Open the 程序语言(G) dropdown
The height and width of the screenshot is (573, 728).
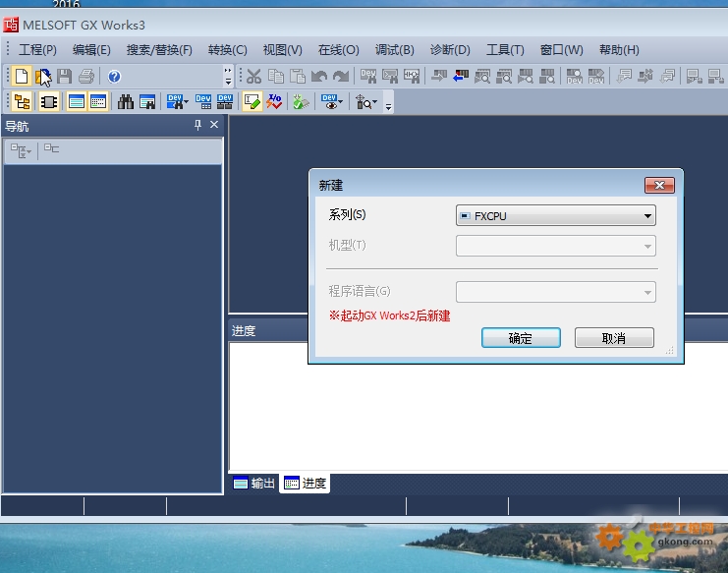[x=556, y=292]
